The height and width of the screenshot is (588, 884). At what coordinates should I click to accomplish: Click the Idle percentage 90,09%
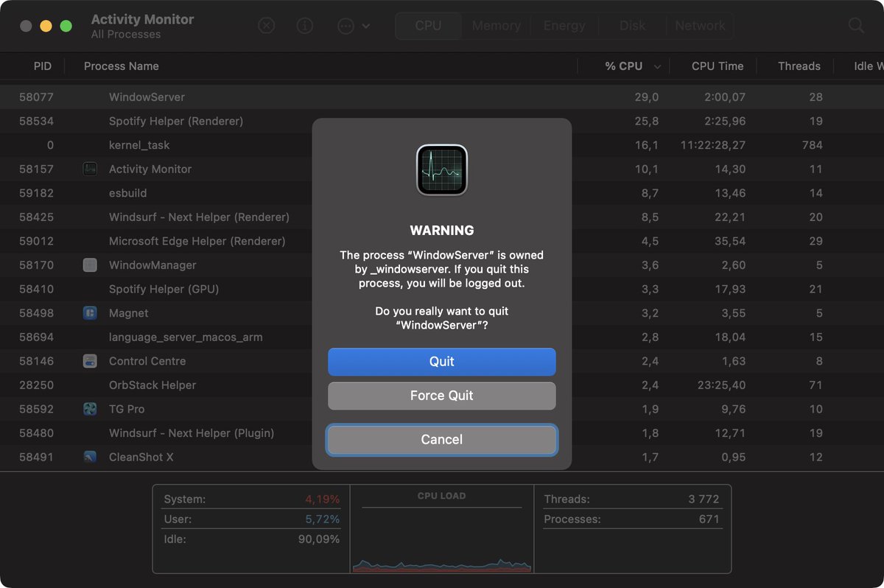pos(319,539)
